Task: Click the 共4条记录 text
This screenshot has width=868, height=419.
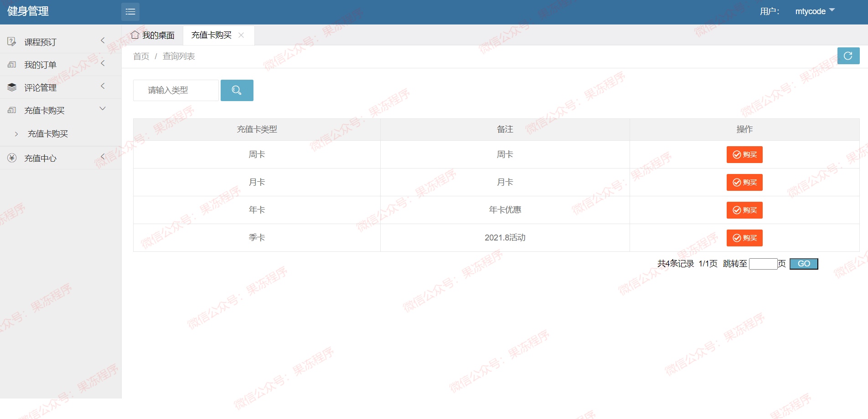Action: pyautogui.click(x=676, y=264)
